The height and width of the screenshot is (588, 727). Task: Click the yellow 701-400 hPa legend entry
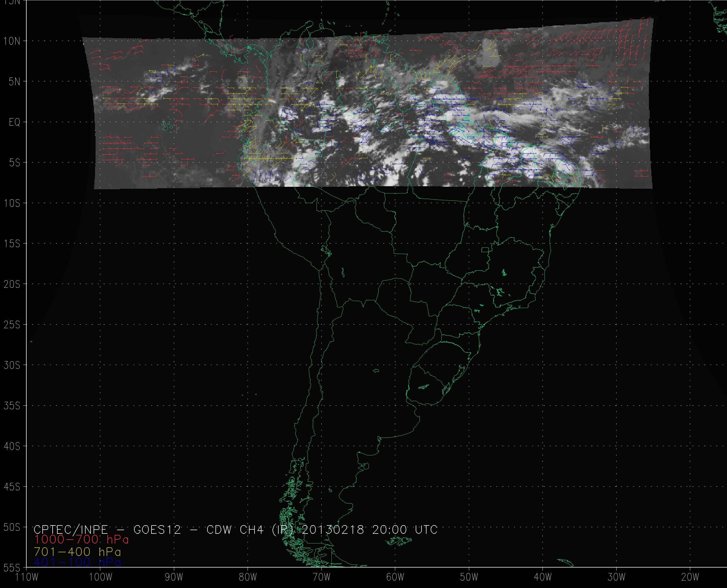pyautogui.click(x=78, y=552)
